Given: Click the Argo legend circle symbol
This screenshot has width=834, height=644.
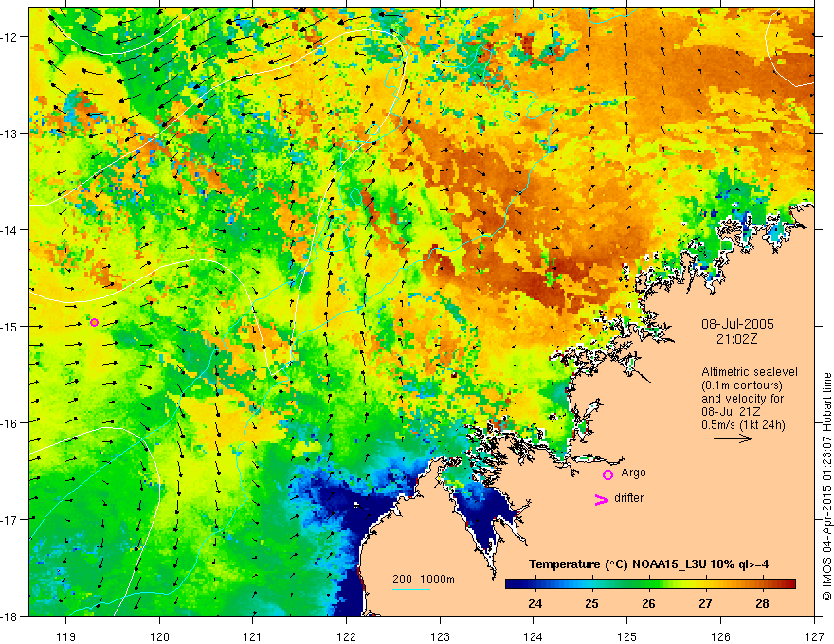Looking at the screenshot, I should click(x=607, y=475).
